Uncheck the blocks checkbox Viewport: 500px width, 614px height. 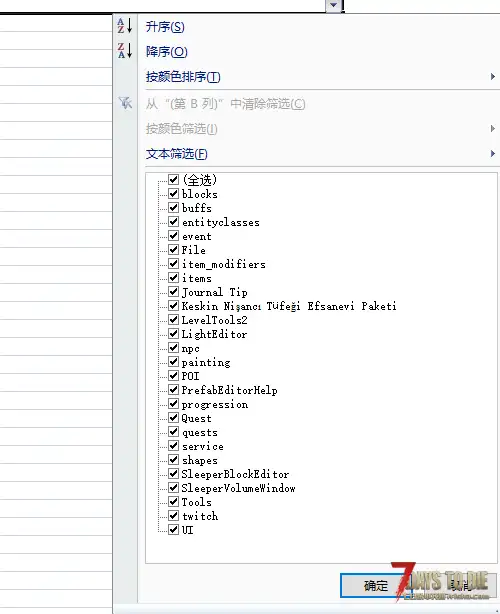[173, 193]
